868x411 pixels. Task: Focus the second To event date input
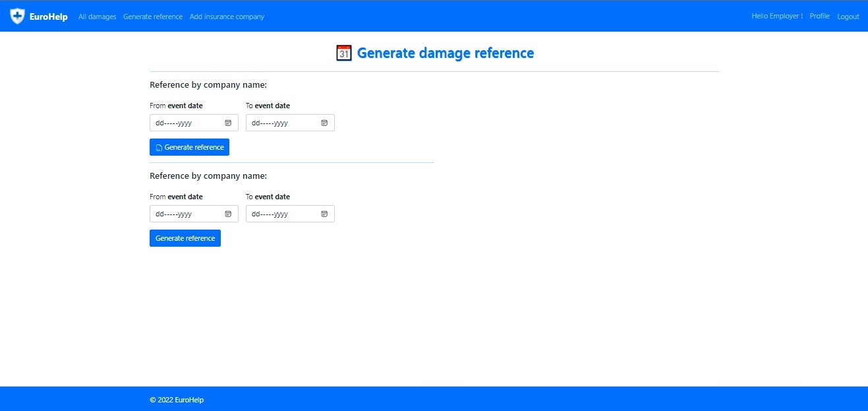[290, 214]
